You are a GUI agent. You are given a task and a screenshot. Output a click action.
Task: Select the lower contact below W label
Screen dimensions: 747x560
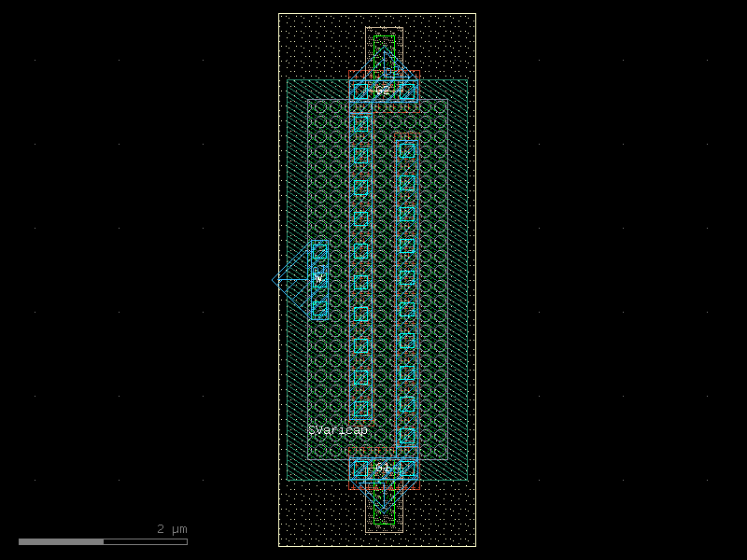click(x=319, y=306)
